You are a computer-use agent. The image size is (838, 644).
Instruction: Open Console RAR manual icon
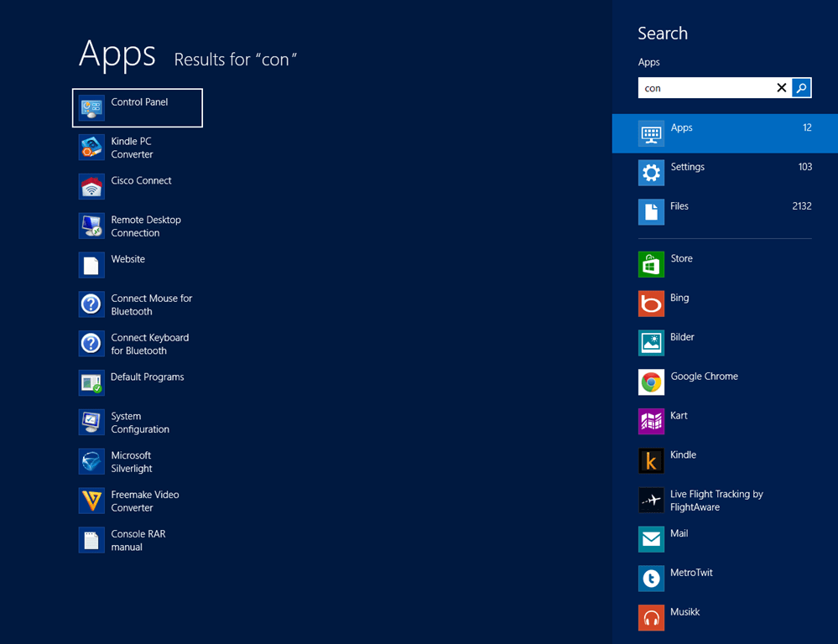point(91,540)
